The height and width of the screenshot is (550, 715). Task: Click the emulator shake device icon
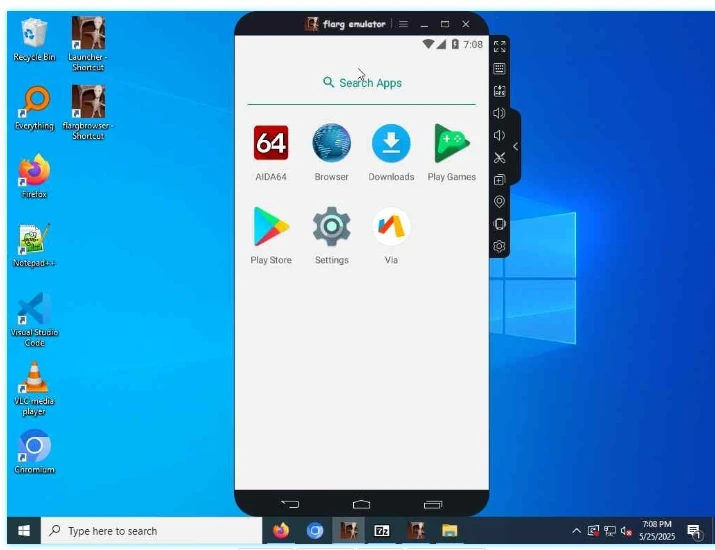499,224
